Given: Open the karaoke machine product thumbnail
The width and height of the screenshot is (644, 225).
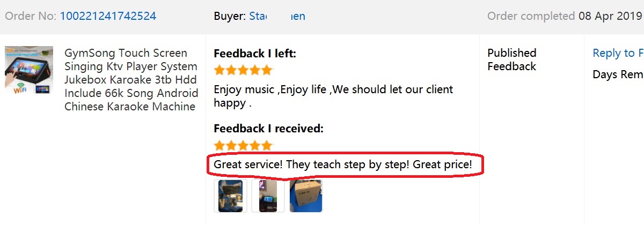Looking at the screenshot, I should pos(29,71).
